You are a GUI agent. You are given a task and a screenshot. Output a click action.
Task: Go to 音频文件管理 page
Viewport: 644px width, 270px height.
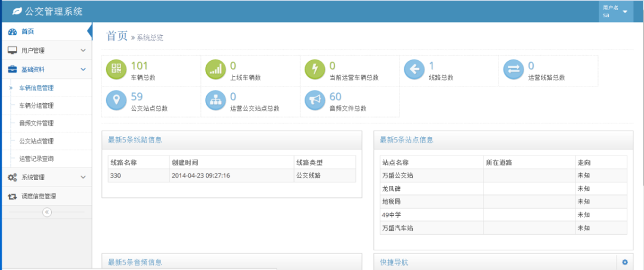[x=36, y=123]
